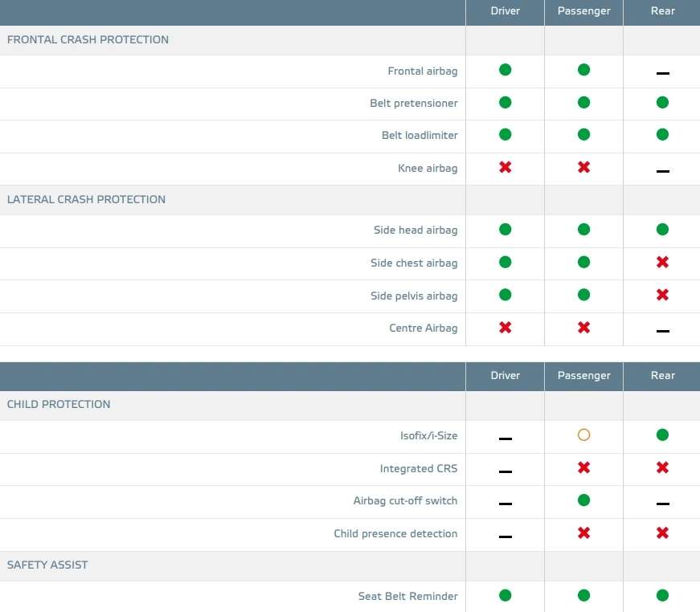Click the red cross for Passenger Integrated CRS
Viewport: 700px width, 612px height.
click(x=583, y=467)
